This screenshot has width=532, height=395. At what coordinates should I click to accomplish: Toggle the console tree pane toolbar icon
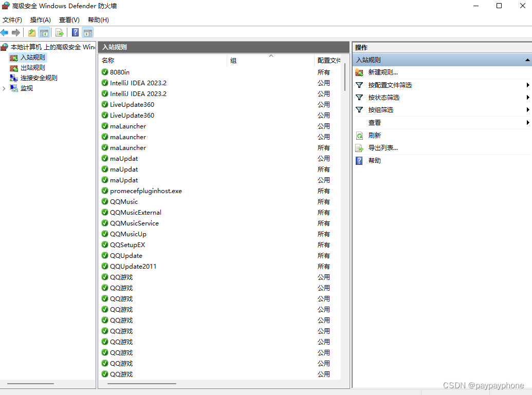coord(44,32)
